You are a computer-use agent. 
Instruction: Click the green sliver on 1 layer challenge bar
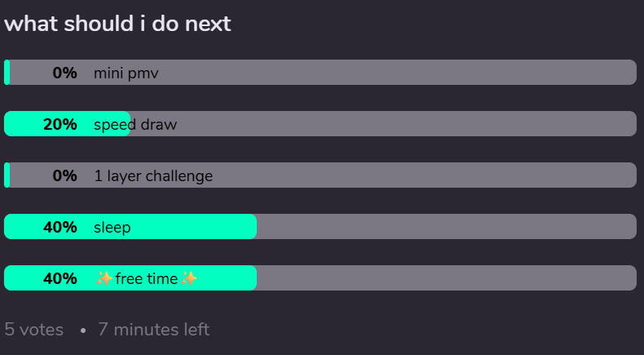point(7,175)
